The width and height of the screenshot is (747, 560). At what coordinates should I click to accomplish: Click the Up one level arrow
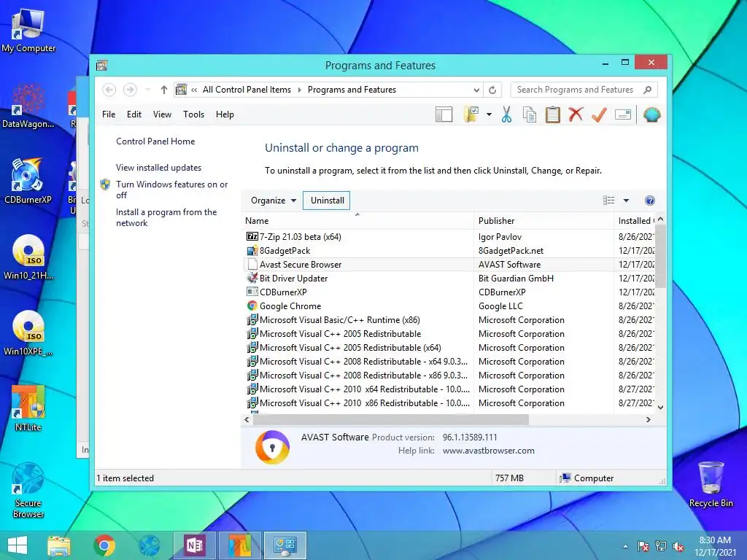pyautogui.click(x=164, y=90)
